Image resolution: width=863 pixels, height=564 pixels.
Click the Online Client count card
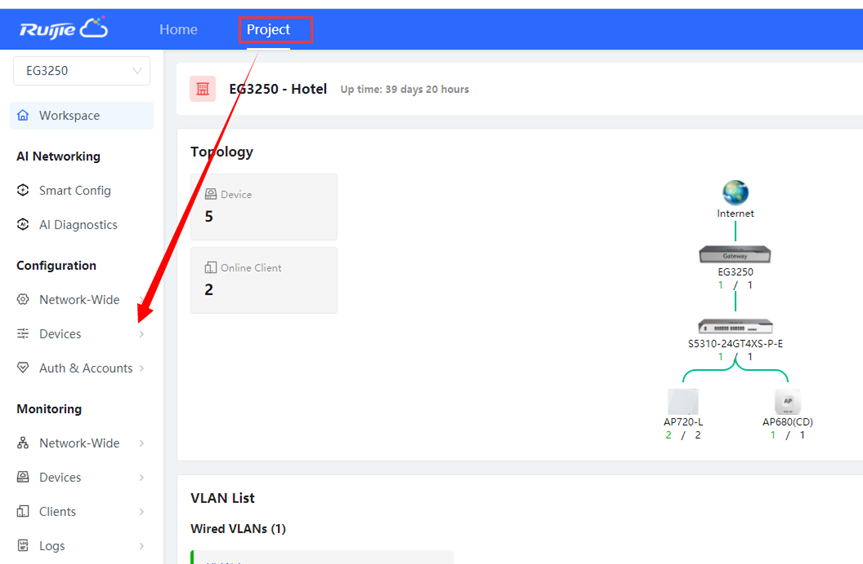[264, 280]
